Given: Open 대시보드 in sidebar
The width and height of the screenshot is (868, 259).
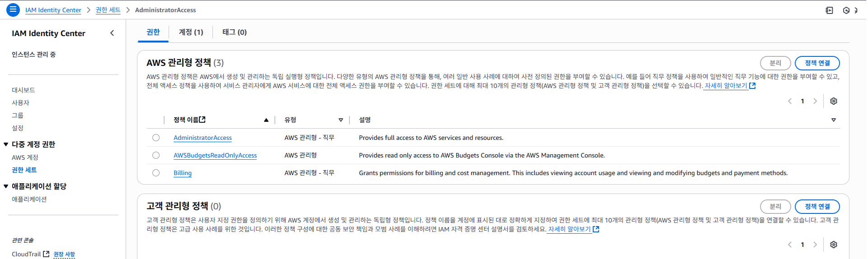Looking at the screenshot, I should tap(24, 90).
